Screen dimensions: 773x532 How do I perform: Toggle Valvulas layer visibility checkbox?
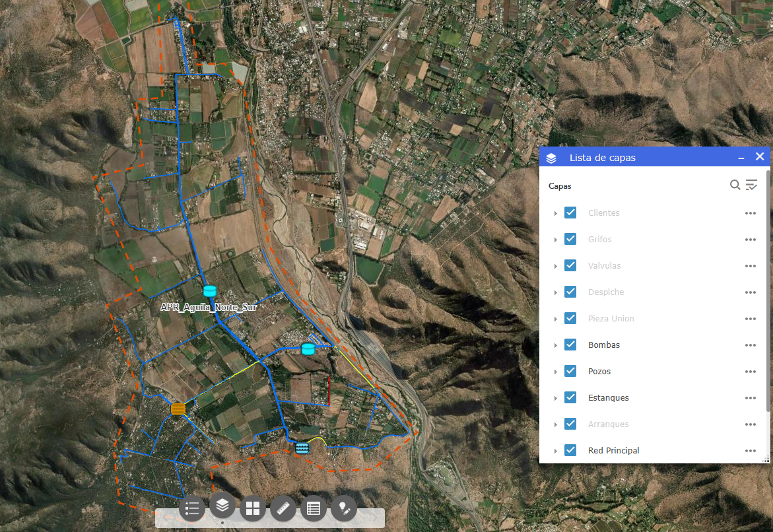tap(570, 265)
